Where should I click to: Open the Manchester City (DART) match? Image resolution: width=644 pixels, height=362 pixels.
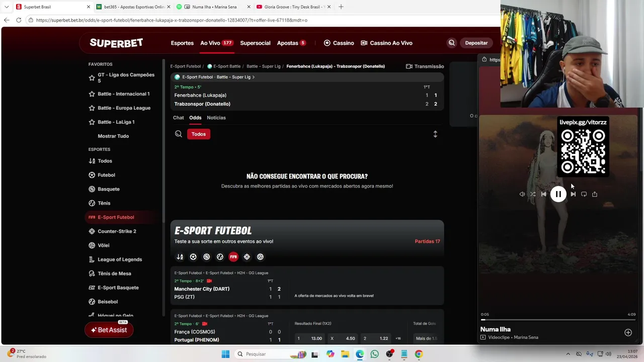(202, 289)
